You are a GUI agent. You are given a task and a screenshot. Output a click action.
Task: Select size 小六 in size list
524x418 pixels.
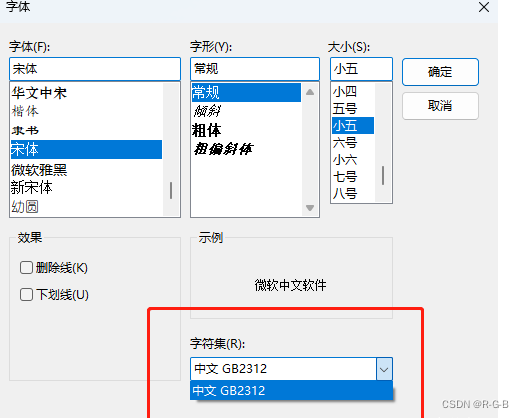353,160
